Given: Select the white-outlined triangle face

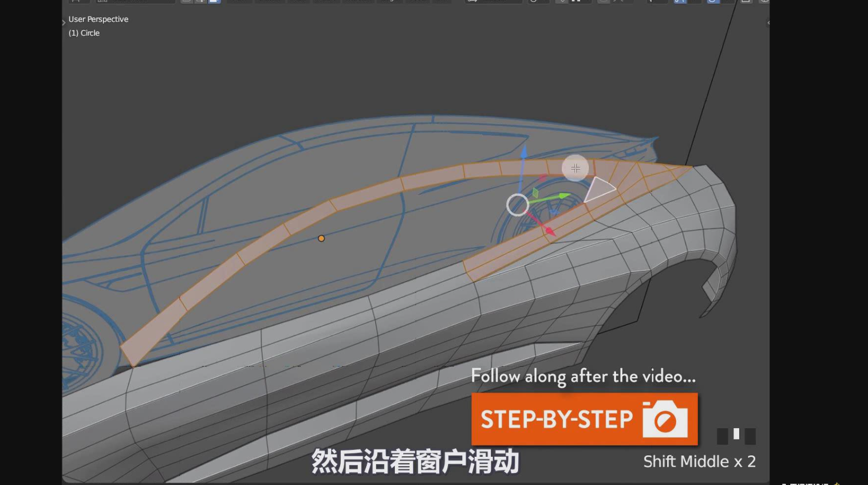Looking at the screenshot, I should click(599, 190).
